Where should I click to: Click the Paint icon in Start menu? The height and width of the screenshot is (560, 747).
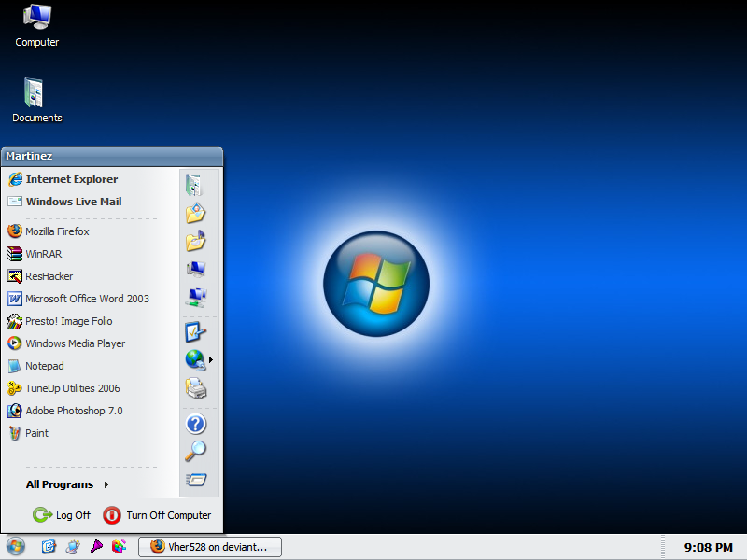(15, 433)
